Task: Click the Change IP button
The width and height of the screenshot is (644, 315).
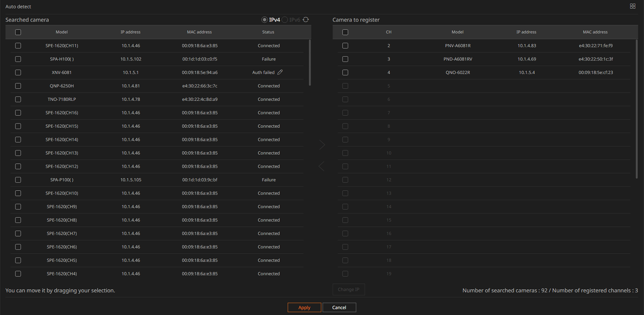Action: tap(349, 289)
